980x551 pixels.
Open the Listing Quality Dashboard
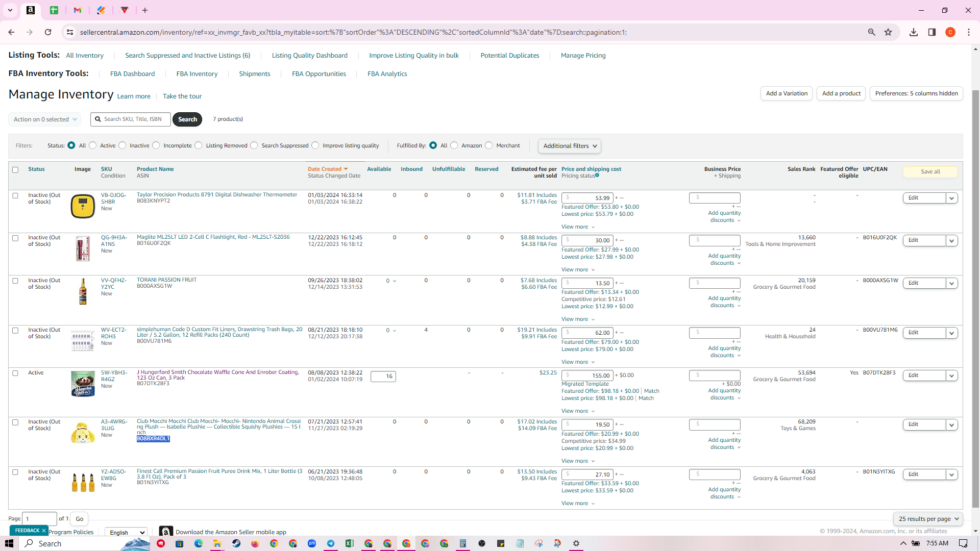click(310, 56)
